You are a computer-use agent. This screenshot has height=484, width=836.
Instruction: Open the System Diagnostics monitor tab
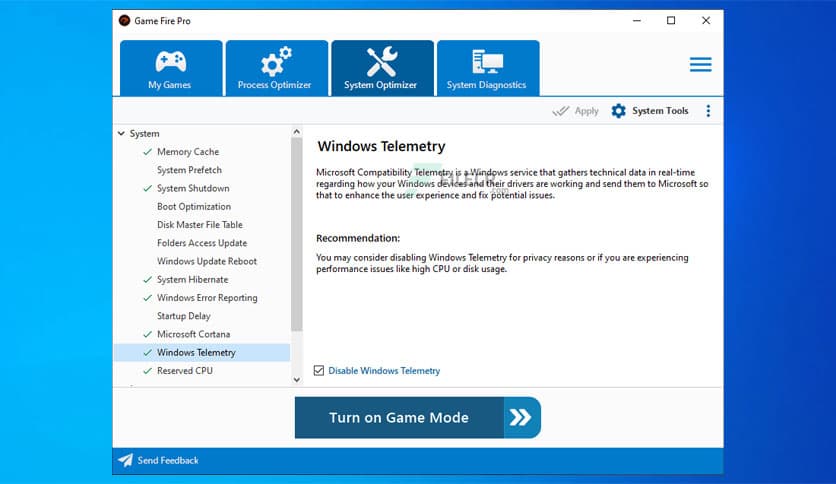[487, 68]
